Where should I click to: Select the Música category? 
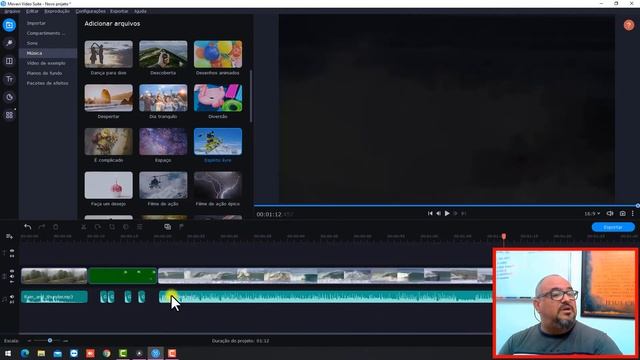pos(34,53)
